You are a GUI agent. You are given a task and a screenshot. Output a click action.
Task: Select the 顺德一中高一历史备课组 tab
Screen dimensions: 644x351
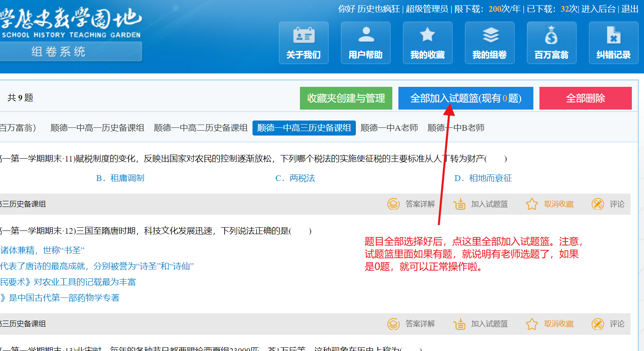97,128
